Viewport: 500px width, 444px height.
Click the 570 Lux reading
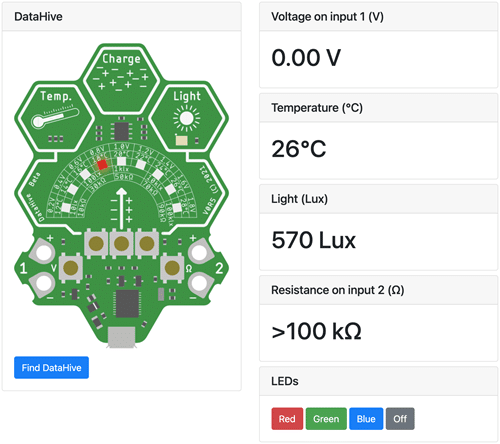[x=314, y=240]
